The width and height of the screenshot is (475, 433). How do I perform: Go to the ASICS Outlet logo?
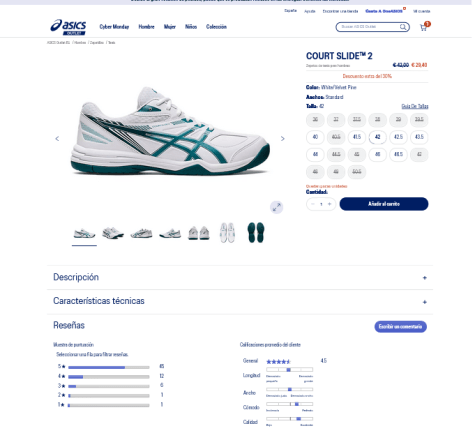(x=68, y=27)
